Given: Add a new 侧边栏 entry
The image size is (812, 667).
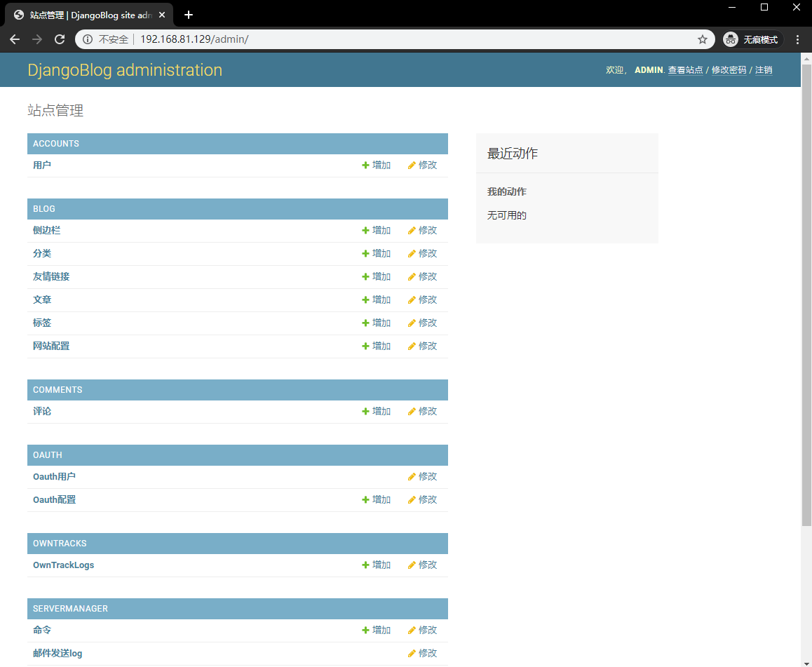Looking at the screenshot, I should (376, 231).
